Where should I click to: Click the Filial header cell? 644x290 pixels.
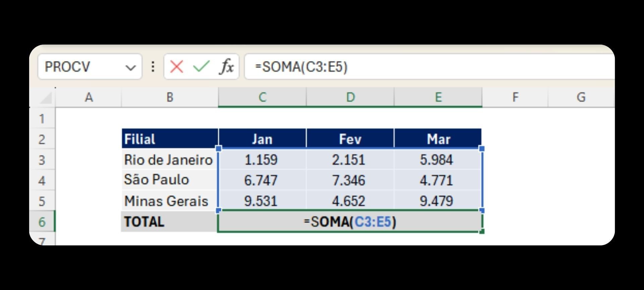tap(170, 139)
